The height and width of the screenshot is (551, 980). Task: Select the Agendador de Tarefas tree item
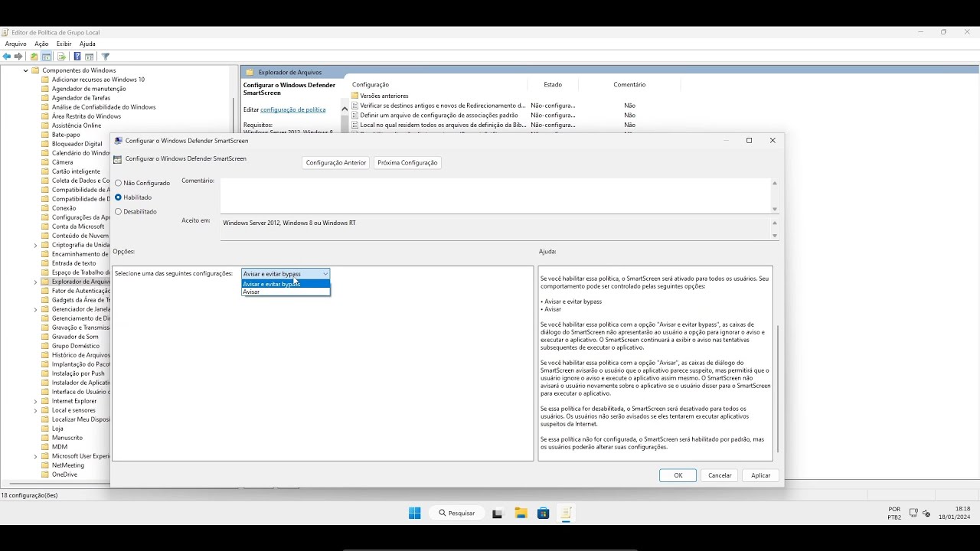[81, 98]
